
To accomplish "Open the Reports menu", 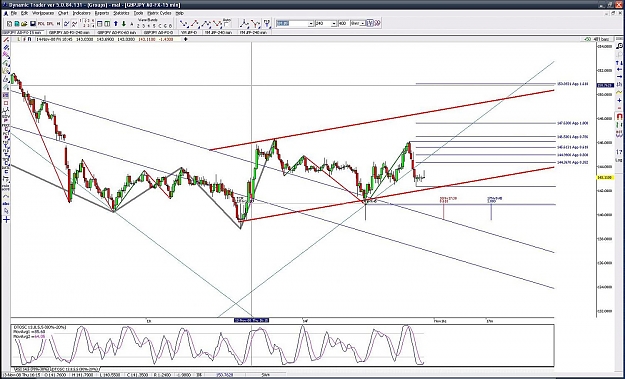I will pos(102,13).
